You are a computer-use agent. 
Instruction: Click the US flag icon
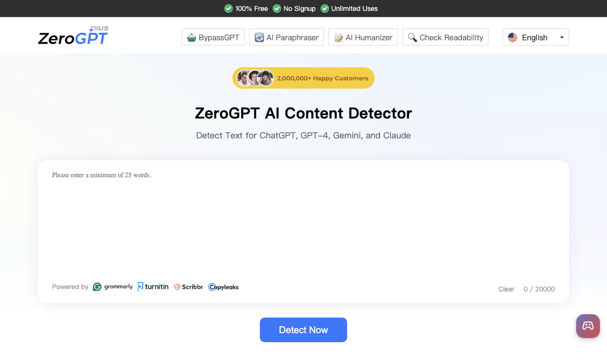(513, 37)
